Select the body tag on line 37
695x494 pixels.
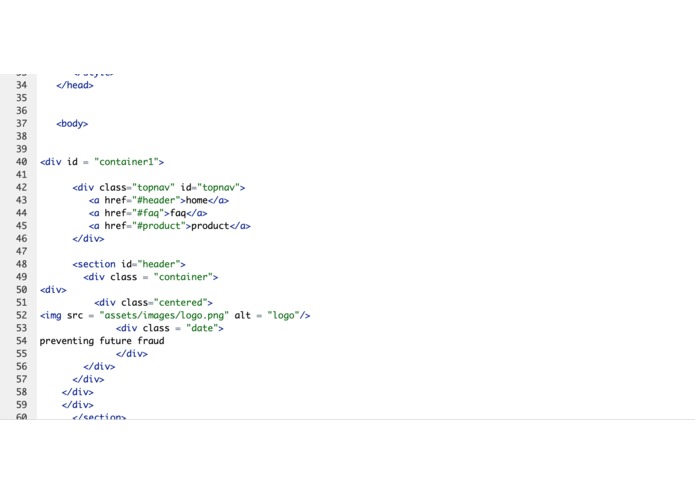pos(72,124)
